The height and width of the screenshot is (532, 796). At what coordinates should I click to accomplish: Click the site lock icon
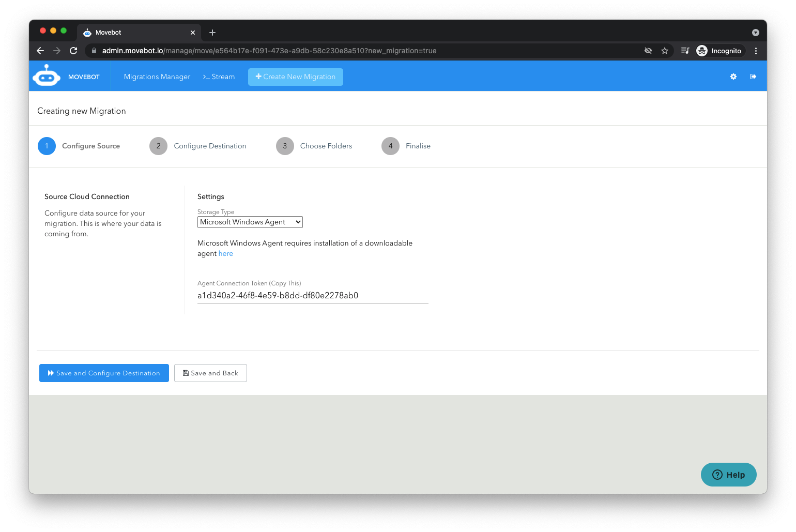point(94,51)
